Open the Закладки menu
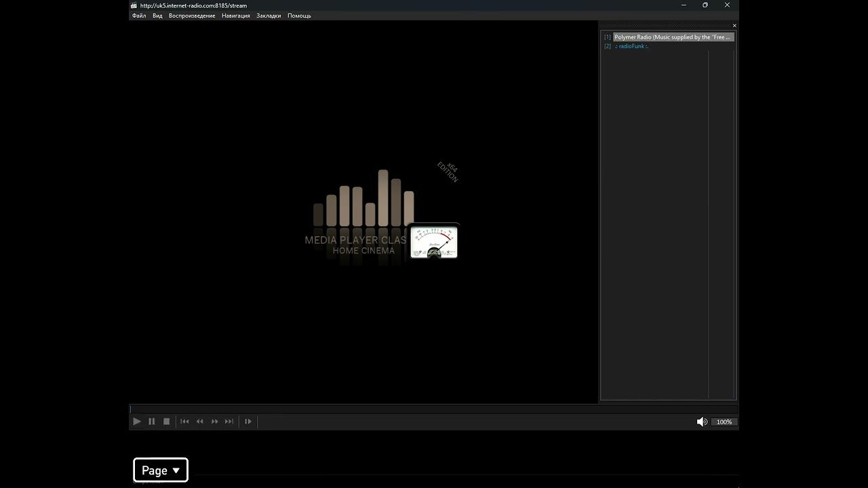The height and width of the screenshot is (488, 868). coord(269,16)
